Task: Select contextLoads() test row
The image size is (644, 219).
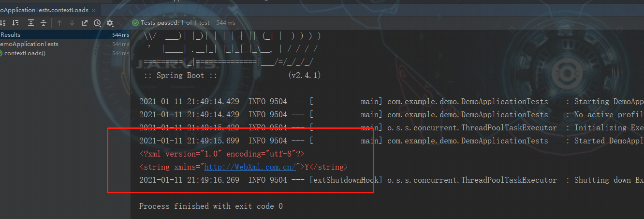Action: (x=65, y=53)
